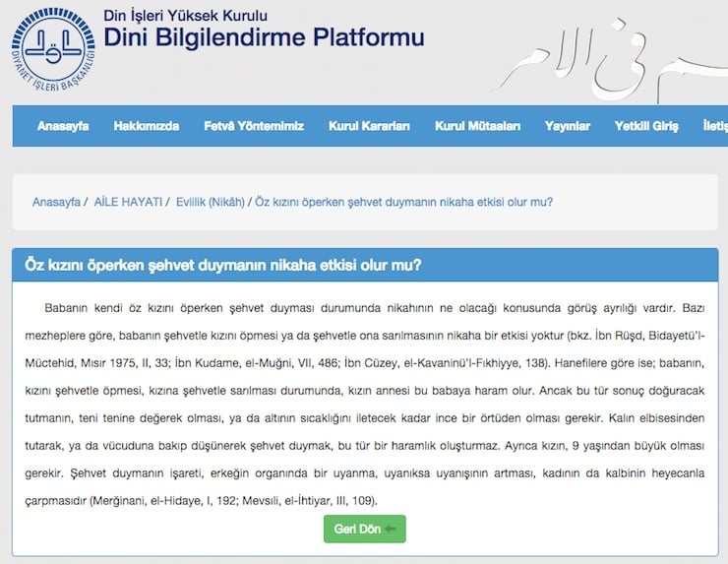This screenshot has height=564, width=728.
Task: Click Yetkili Giriş in navigation bar
Action: pyautogui.click(x=646, y=126)
